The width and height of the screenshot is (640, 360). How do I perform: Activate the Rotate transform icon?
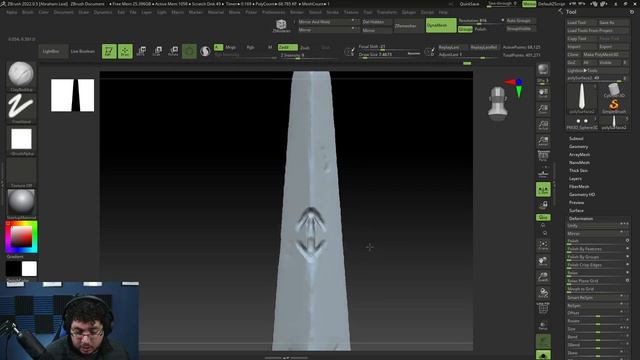173,51
